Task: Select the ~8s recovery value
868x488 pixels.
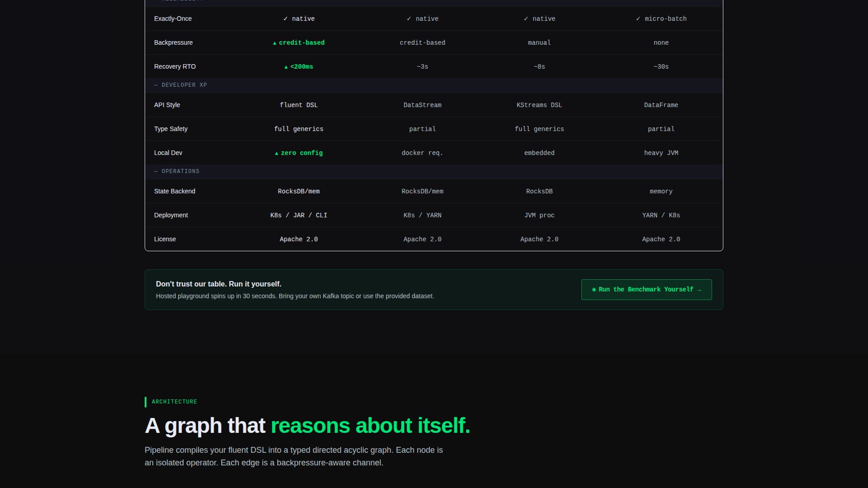Action: (539, 66)
